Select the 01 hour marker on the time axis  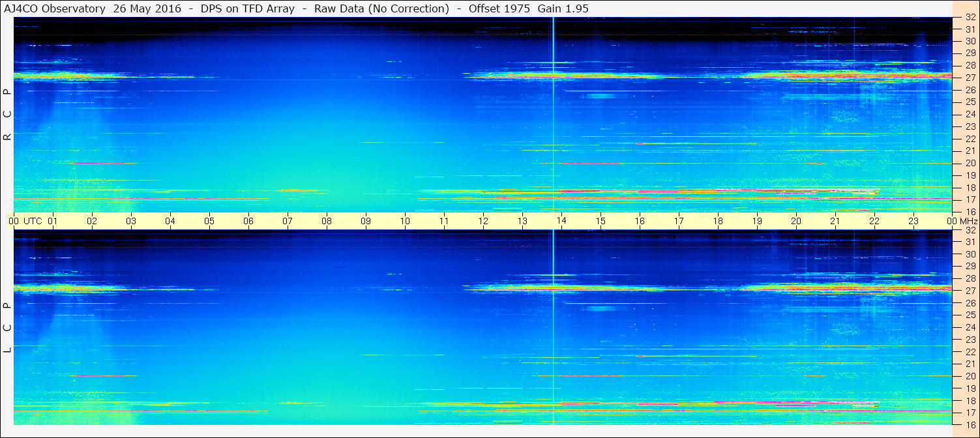pyautogui.click(x=53, y=221)
